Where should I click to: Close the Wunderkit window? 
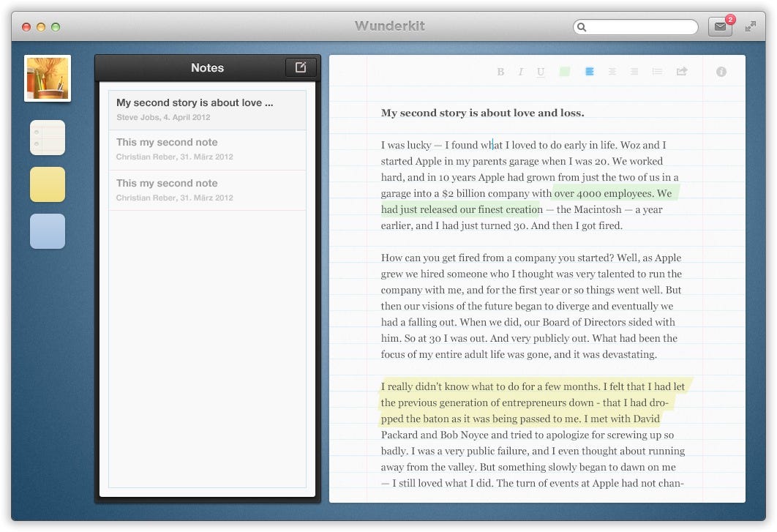pyautogui.click(x=26, y=27)
